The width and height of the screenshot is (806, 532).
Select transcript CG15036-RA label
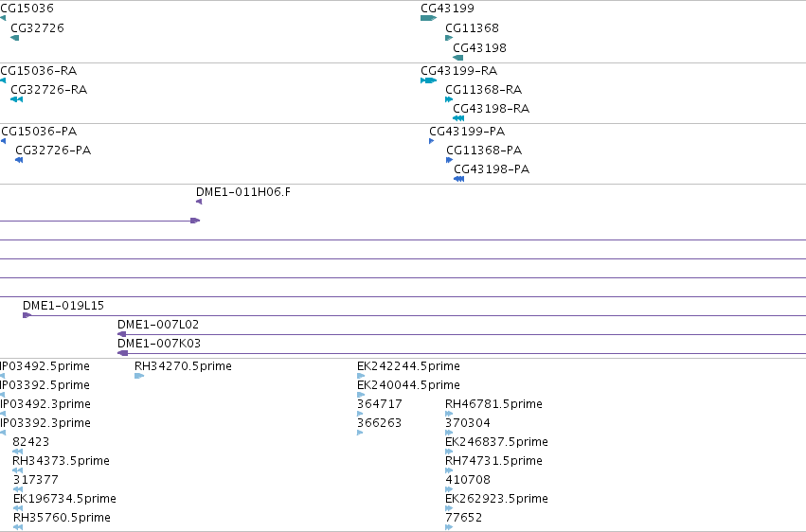coord(39,71)
